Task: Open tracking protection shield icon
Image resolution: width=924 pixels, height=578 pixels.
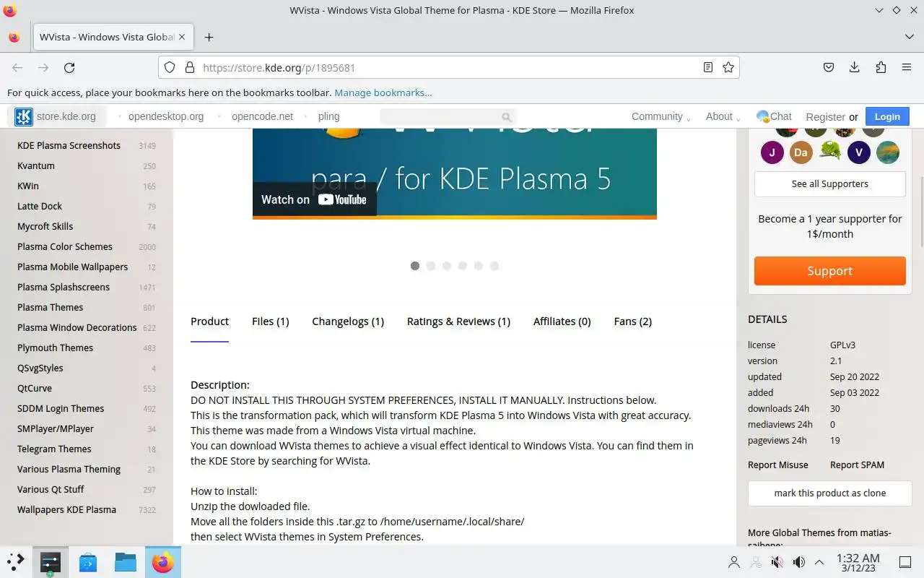Action: (x=170, y=67)
